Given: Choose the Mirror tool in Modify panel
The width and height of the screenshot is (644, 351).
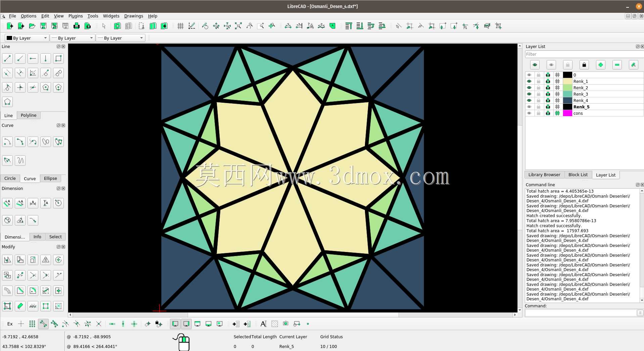Looking at the screenshot, I should click(46, 260).
